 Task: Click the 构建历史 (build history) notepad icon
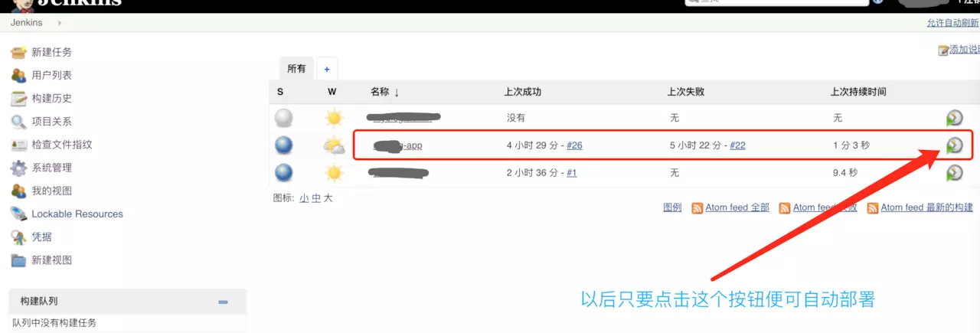[19, 98]
